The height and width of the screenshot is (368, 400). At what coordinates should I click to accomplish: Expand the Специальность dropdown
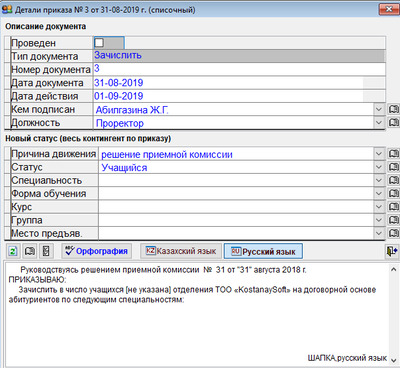(x=379, y=180)
